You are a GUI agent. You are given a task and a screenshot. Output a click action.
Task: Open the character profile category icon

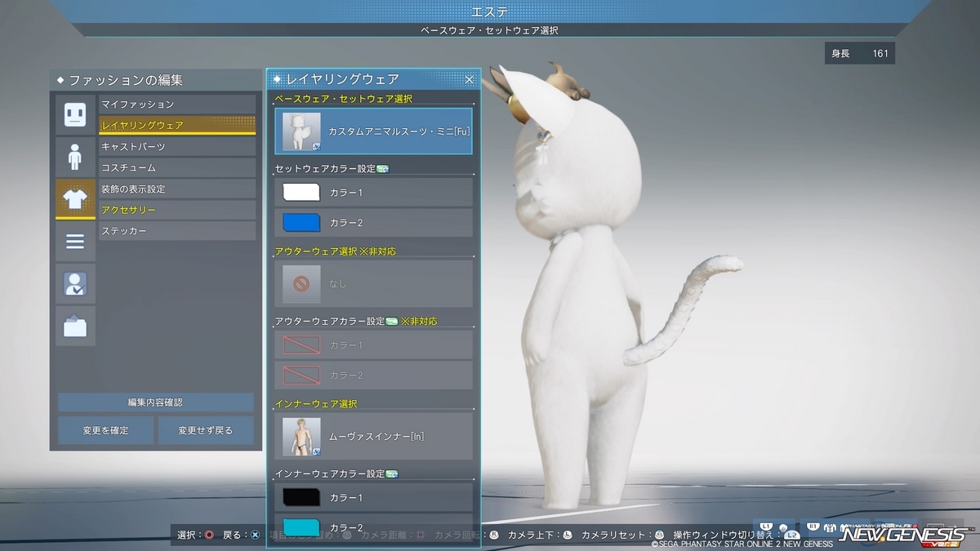pos(75,283)
